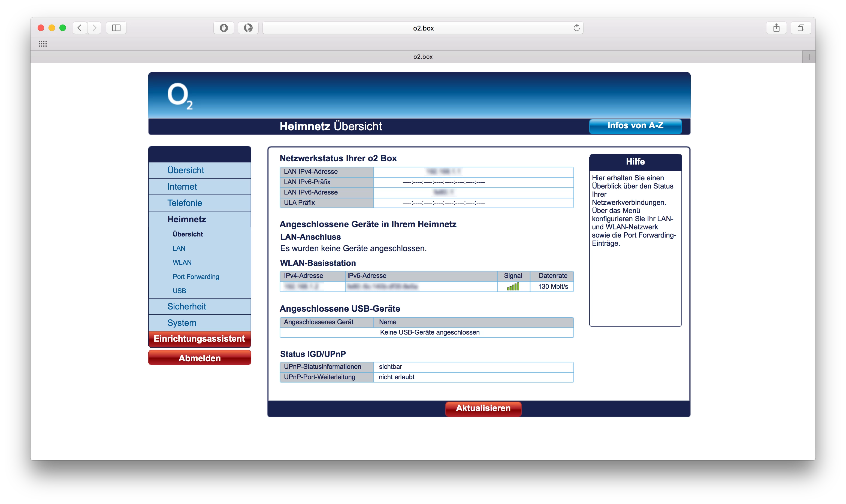This screenshot has width=846, height=504.
Task: Click the WLAN IPv6-Adresse column header
Action: click(x=421, y=276)
